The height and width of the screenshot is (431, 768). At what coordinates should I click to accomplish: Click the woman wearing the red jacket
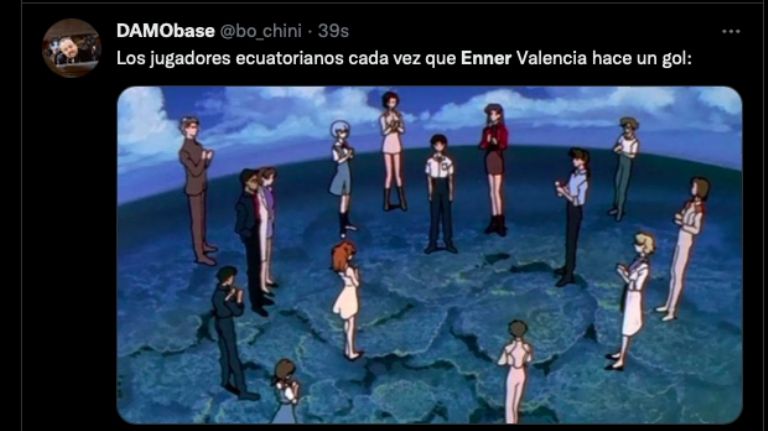pyautogui.click(x=494, y=169)
